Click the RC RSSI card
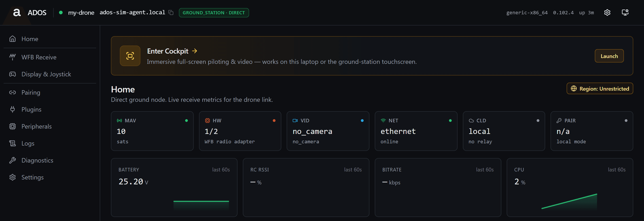644x221 pixels. click(x=306, y=187)
